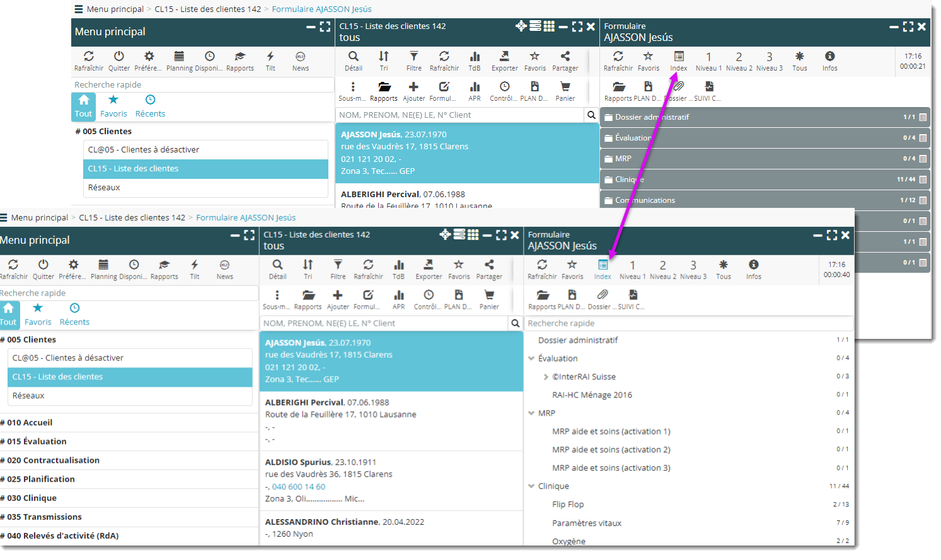Open the hamburger menu before the top breadcrumb

pyautogui.click(x=79, y=9)
